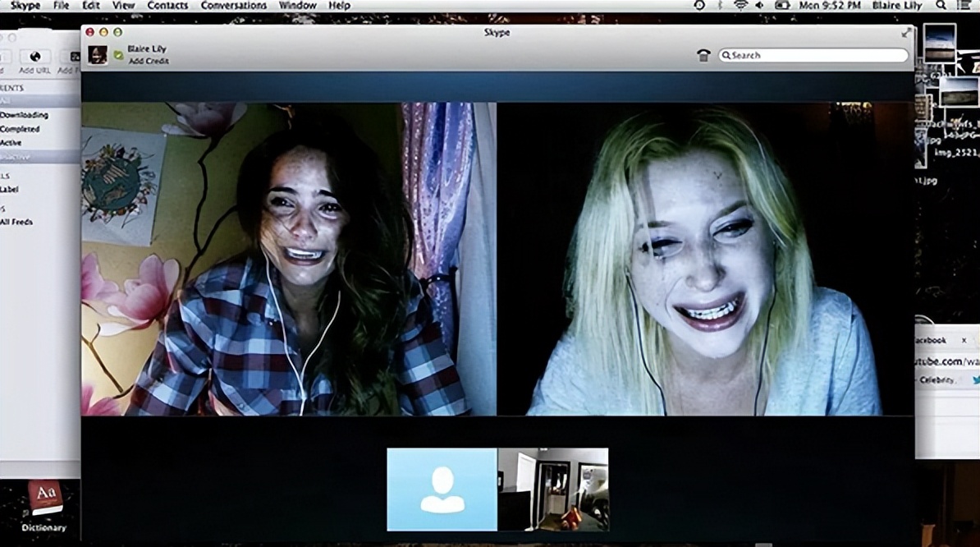
Task: Click the browser address bar with youtube.com
Action: [947, 361]
